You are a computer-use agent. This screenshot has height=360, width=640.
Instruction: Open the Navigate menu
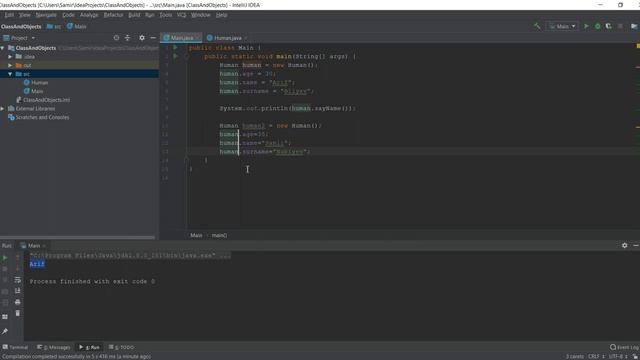click(46, 15)
